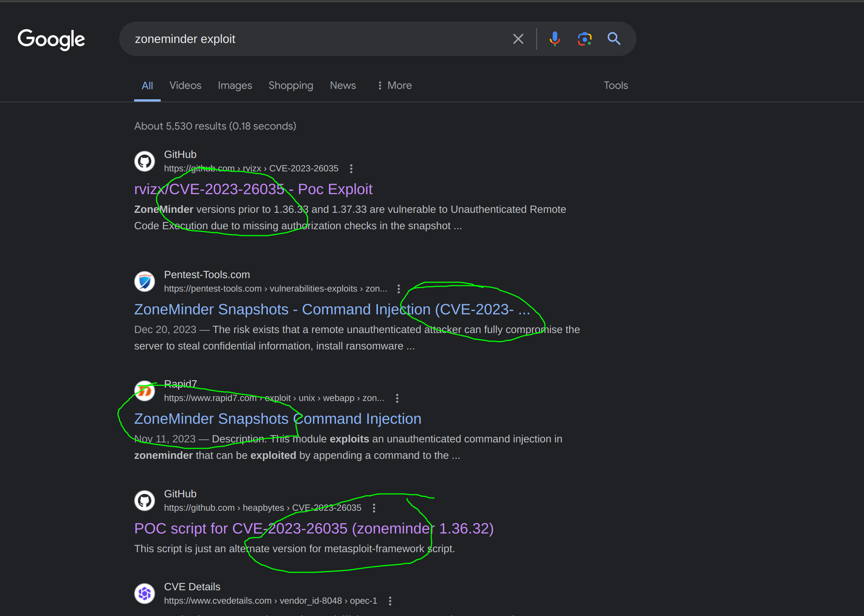Open three-dot menu for rvizx GitHub result
The image size is (864, 616).
[351, 168]
